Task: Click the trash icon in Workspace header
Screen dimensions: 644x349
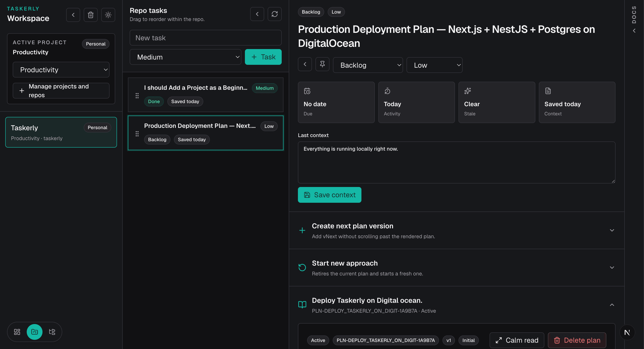Action: 90,15
